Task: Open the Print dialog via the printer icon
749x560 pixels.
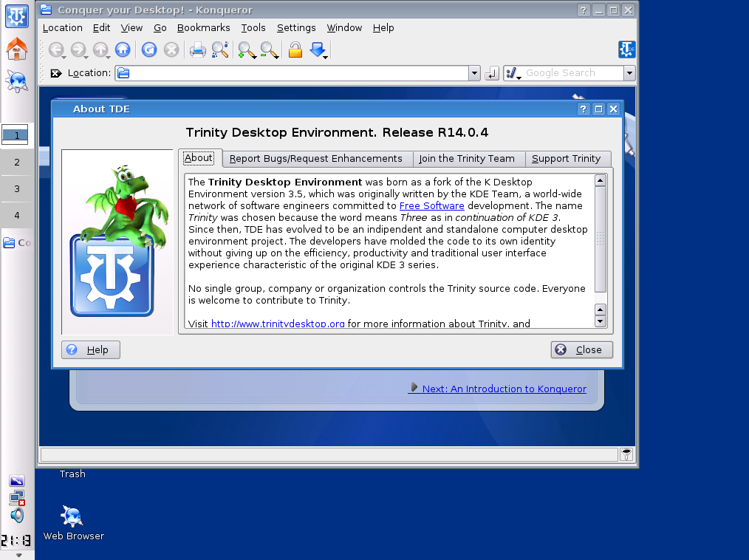Action: click(196, 49)
